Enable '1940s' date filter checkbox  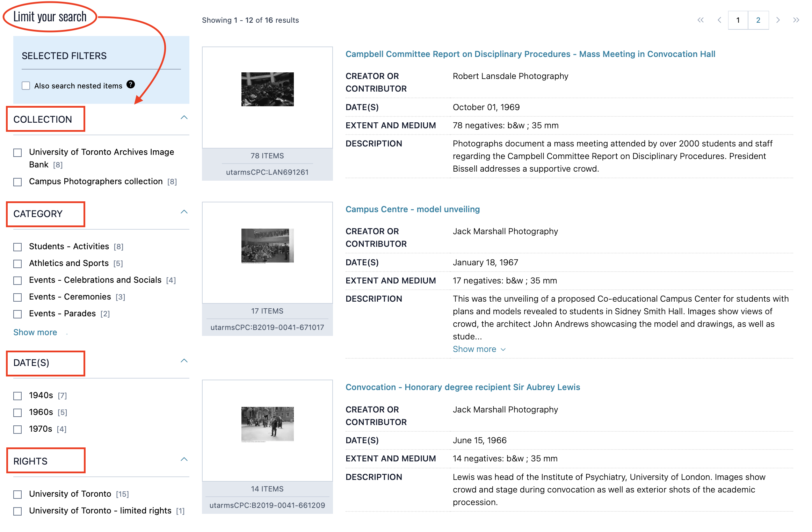[x=18, y=395]
